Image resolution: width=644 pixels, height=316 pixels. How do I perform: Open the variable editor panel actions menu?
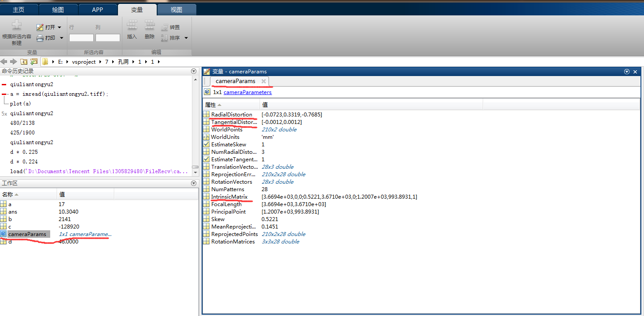tap(627, 72)
